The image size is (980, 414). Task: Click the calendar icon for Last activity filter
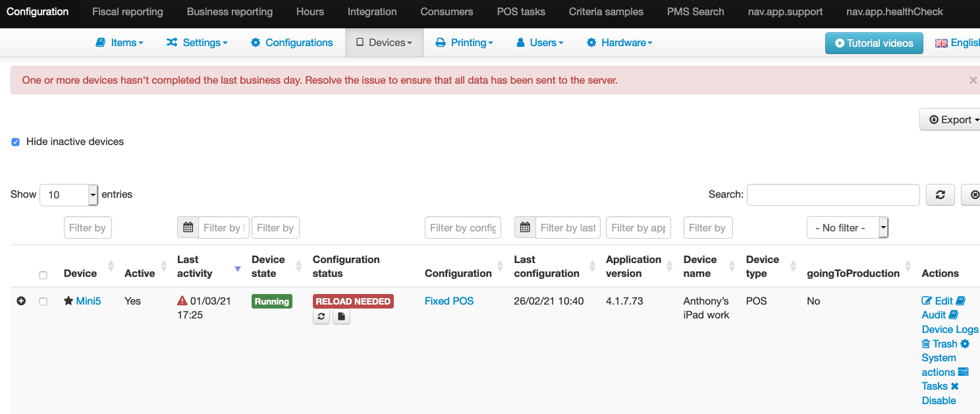(x=188, y=227)
